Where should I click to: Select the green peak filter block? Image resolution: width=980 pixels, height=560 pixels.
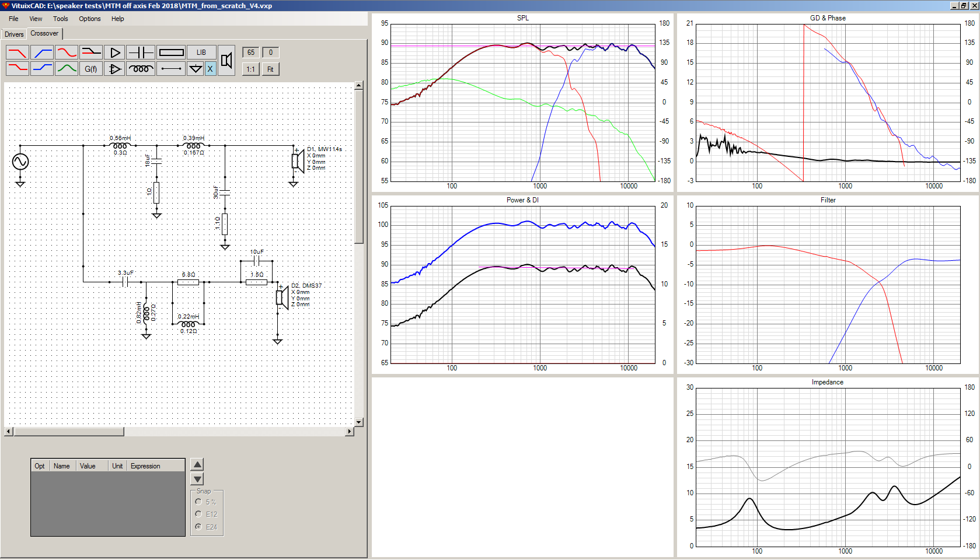[67, 69]
